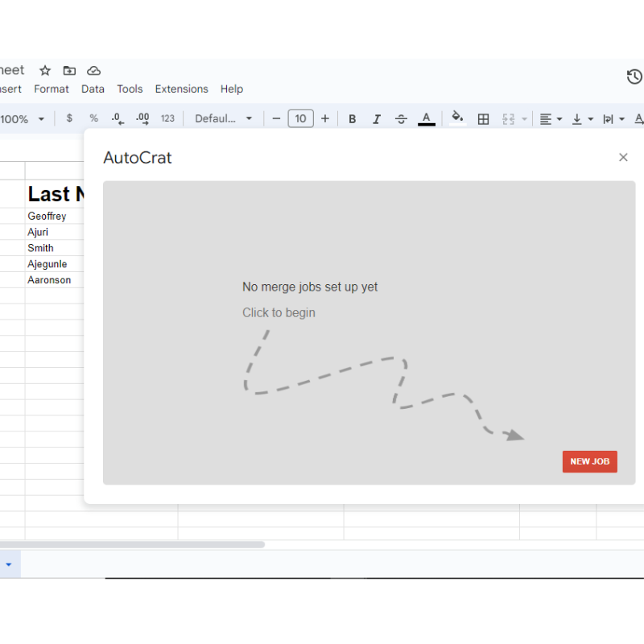Increase font size plus button

(325, 118)
